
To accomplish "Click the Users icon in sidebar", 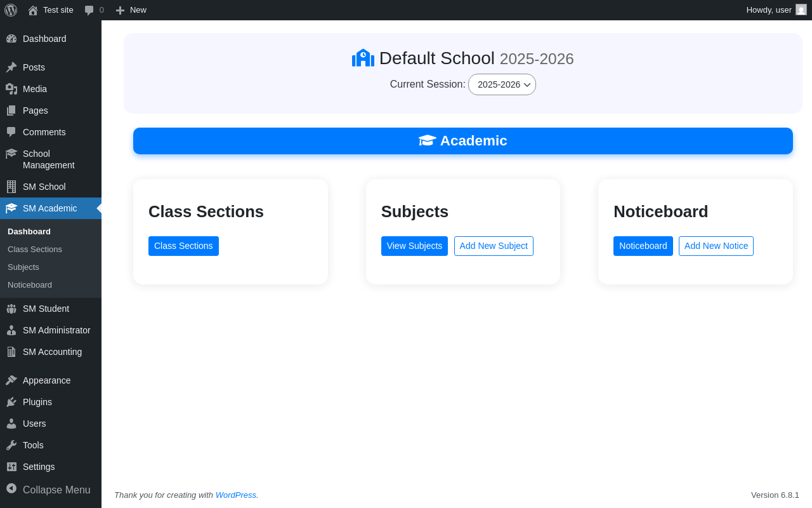I will (x=11, y=424).
